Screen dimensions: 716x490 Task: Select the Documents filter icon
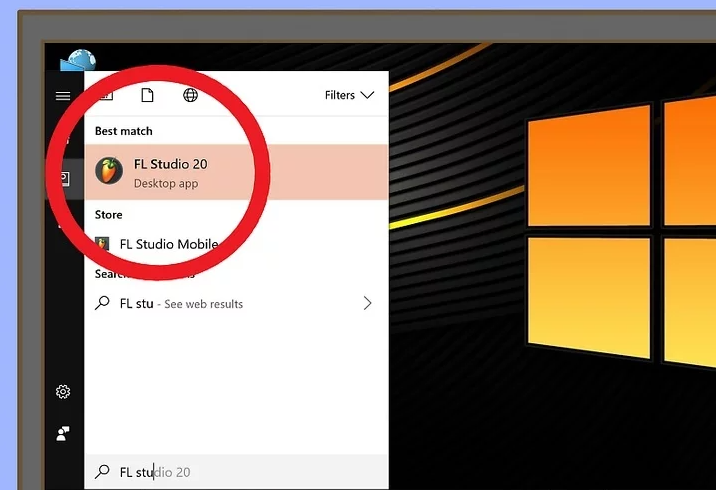(147, 95)
